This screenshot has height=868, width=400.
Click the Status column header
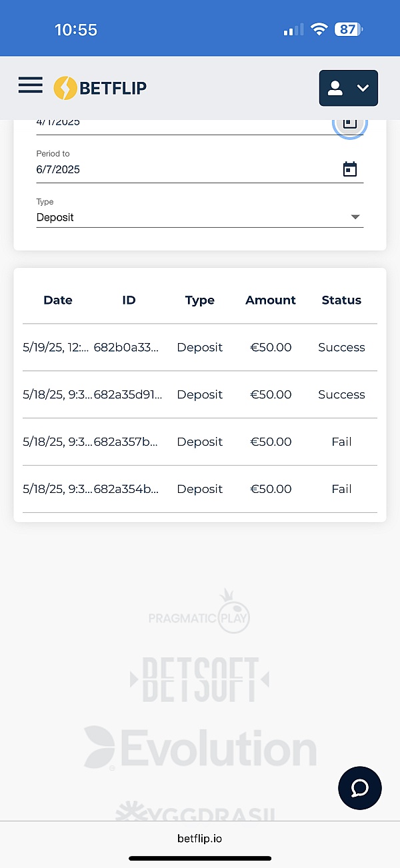click(341, 300)
